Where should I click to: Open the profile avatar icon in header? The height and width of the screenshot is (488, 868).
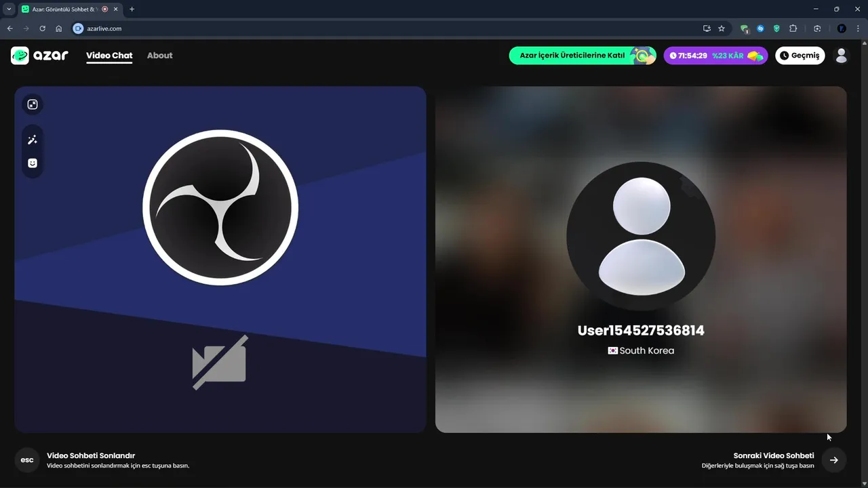(x=842, y=56)
